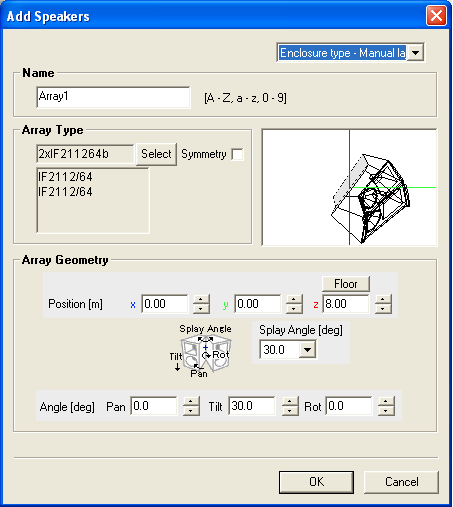
Task: Increase Pan angle with up arrow
Action: (x=191, y=401)
